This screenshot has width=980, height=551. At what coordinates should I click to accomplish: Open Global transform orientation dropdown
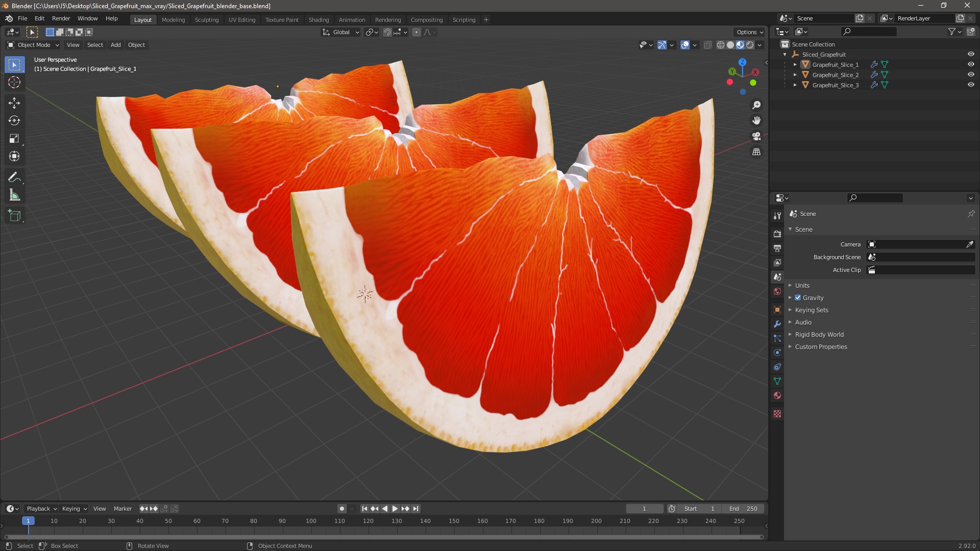[x=340, y=32]
